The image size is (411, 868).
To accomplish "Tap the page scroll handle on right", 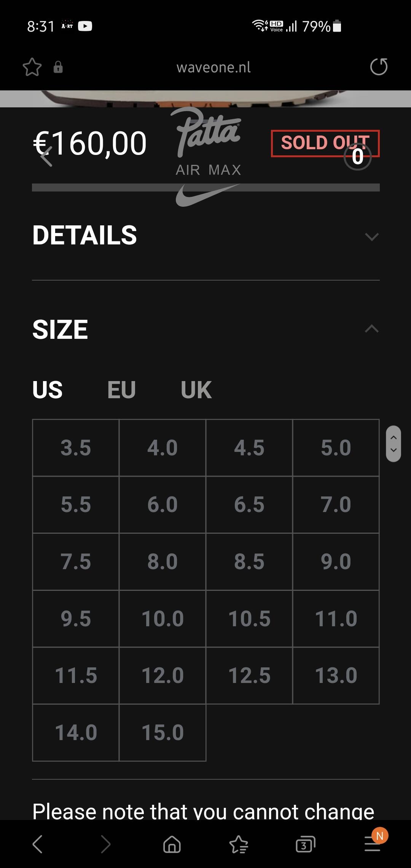I will tap(393, 444).
